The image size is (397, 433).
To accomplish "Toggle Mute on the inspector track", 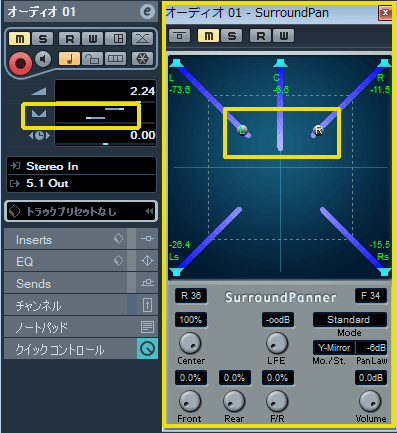I will (20, 39).
